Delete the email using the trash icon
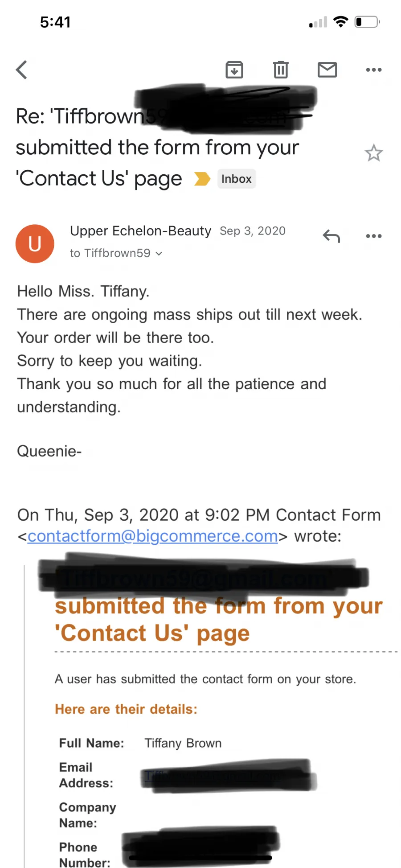 pyautogui.click(x=281, y=70)
